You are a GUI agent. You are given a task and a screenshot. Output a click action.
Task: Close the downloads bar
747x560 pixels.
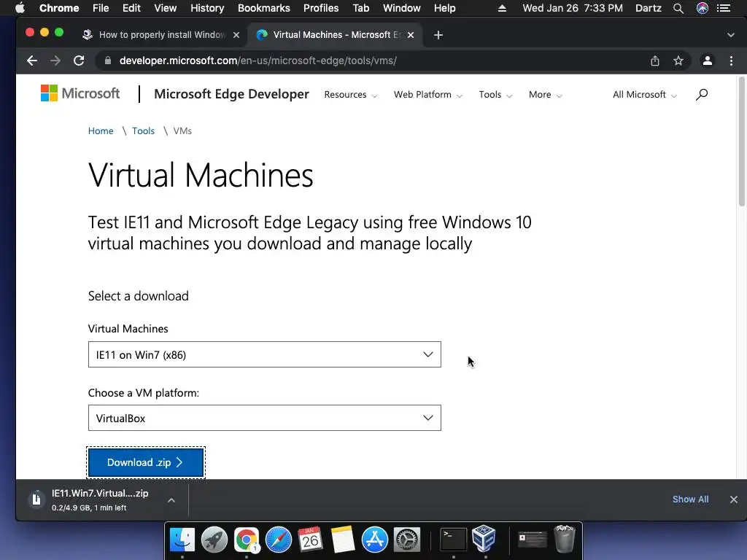[734, 499]
